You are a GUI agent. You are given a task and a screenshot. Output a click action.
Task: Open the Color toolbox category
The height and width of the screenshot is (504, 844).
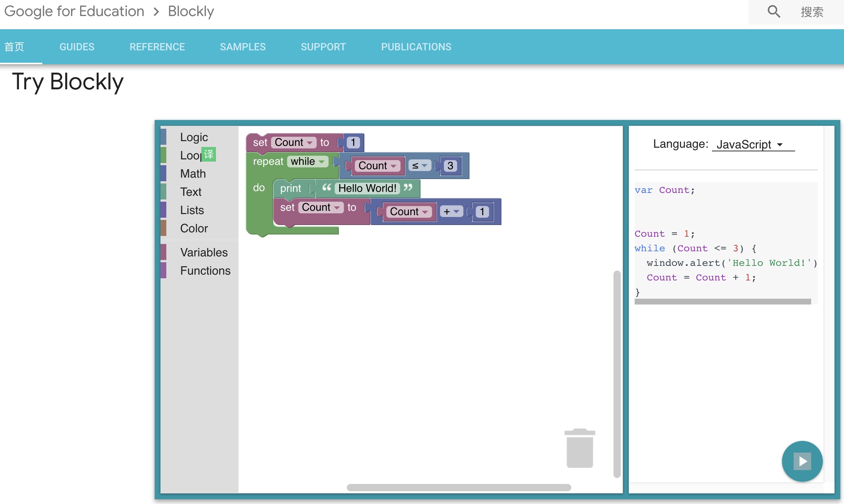(x=199, y=228)
